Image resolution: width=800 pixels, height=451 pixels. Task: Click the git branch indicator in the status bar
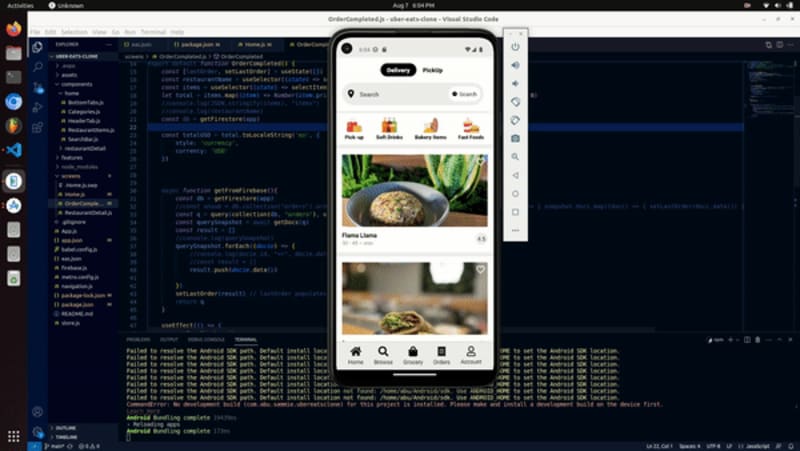tap(53, 446)
